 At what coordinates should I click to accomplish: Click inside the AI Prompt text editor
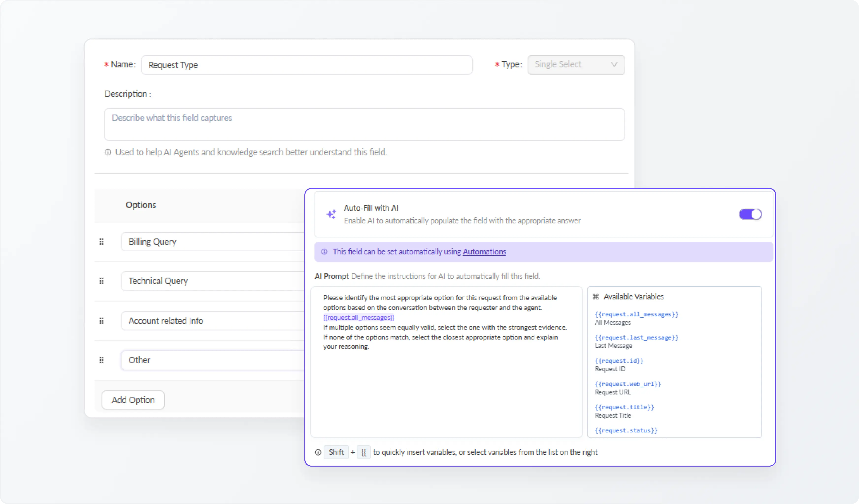click(446, 362)
